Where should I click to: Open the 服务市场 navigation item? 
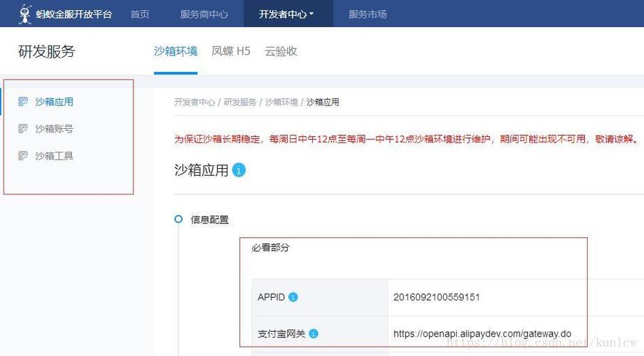click(368, 14)
